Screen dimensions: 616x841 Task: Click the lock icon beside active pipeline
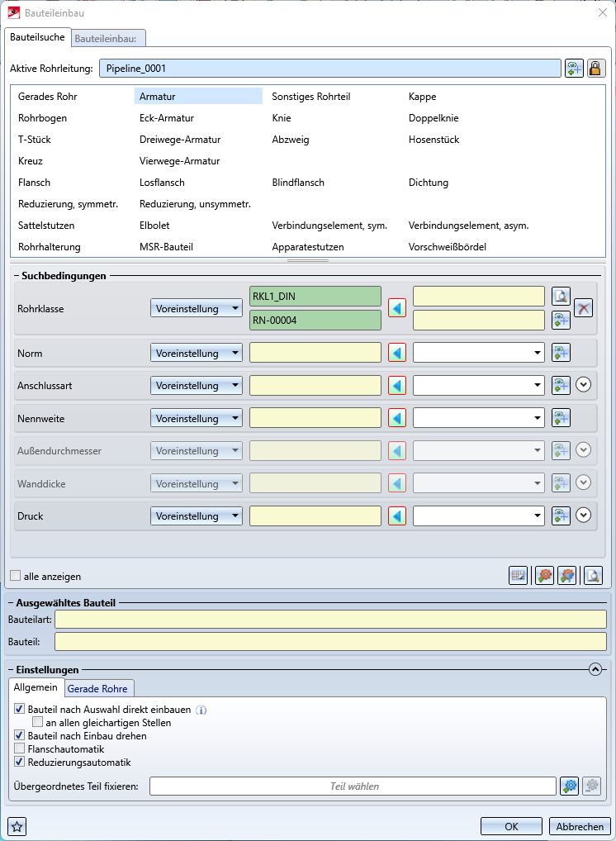tap(596, 69)
